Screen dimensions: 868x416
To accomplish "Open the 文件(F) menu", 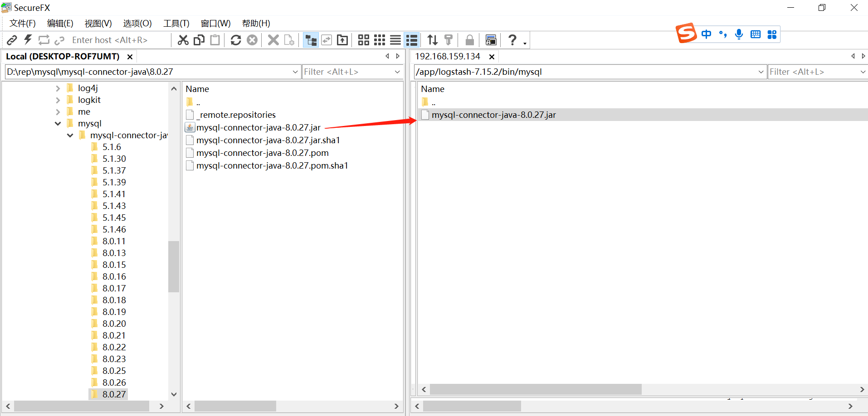I will (23, 24).
